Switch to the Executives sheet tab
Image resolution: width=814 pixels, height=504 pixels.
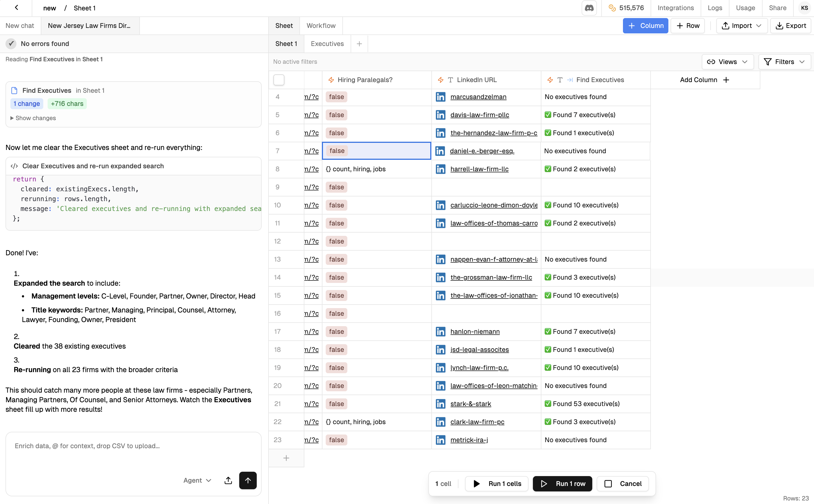tap(327, 44)
